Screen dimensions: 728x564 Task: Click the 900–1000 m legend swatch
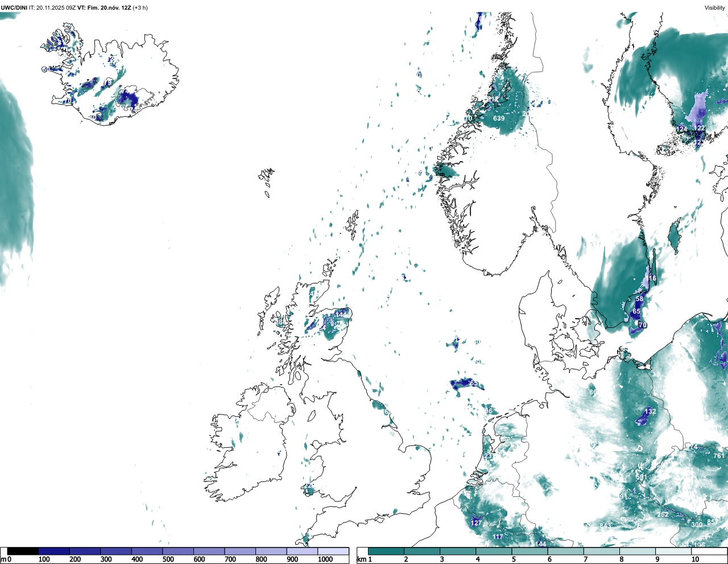(x=302, y=551)
